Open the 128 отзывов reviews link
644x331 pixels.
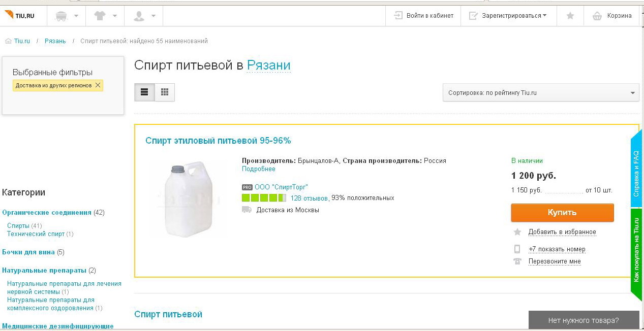pos(309,198)
